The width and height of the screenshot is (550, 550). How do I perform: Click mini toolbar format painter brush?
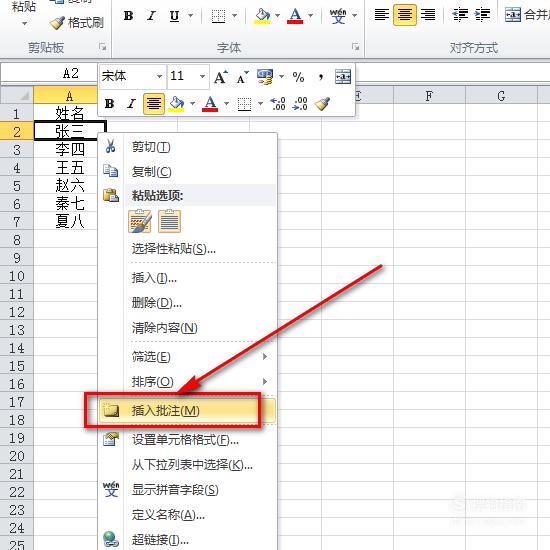(323, 104)
